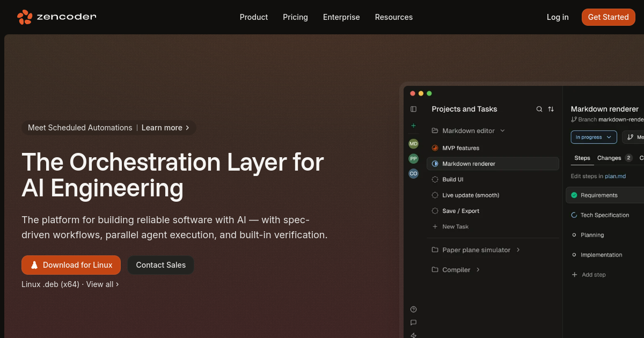
Task: Select the MD project avatar
Action: (x=413, y=144)
